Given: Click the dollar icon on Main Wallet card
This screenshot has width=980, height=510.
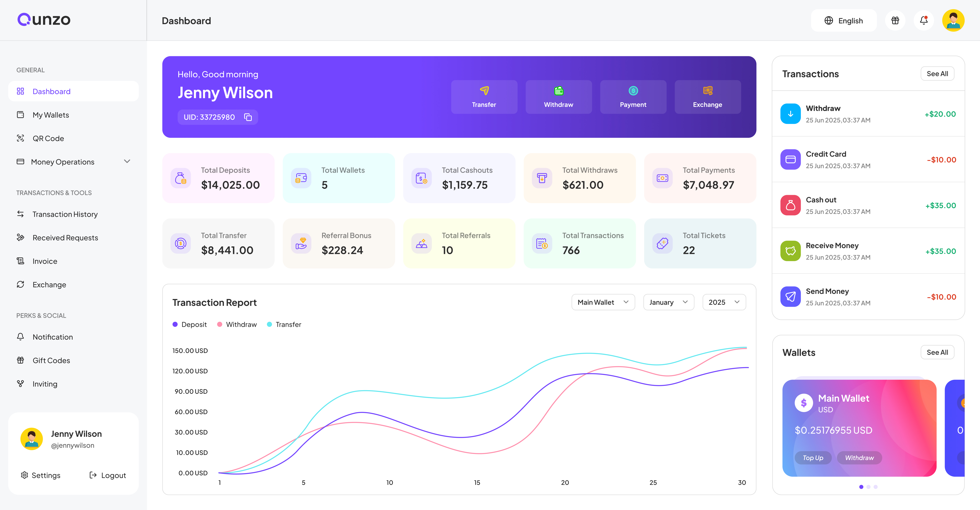Looking at the screenshot, I should [x=804, y=403].
